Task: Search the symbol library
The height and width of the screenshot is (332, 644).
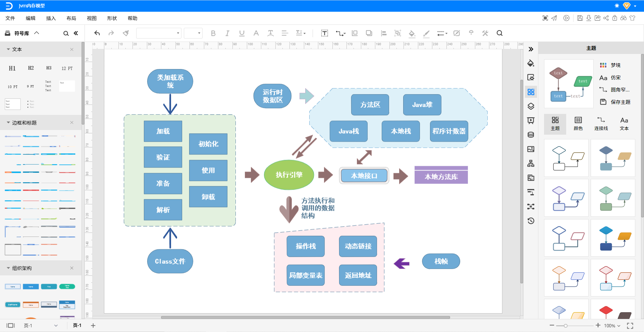Action: click(66, 33)
